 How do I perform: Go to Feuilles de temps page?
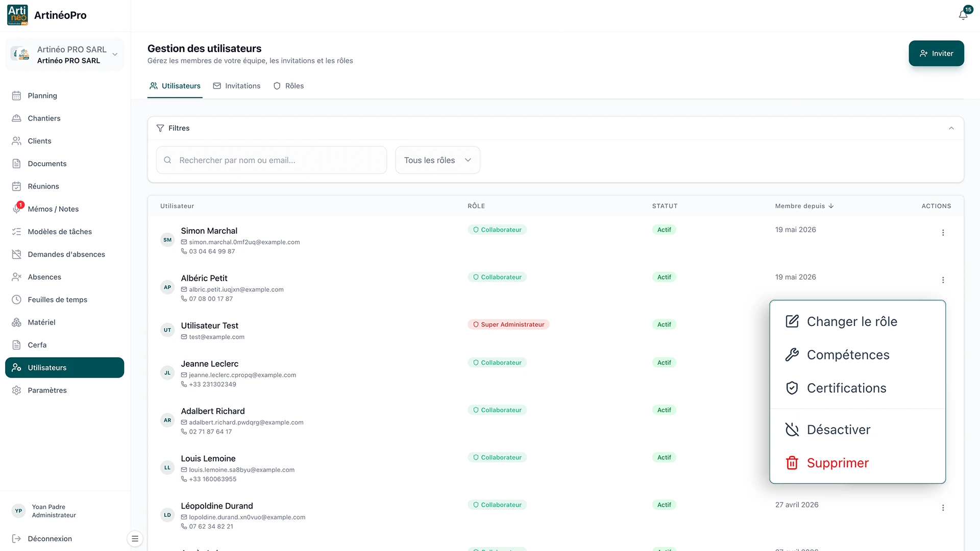[65, 299]
